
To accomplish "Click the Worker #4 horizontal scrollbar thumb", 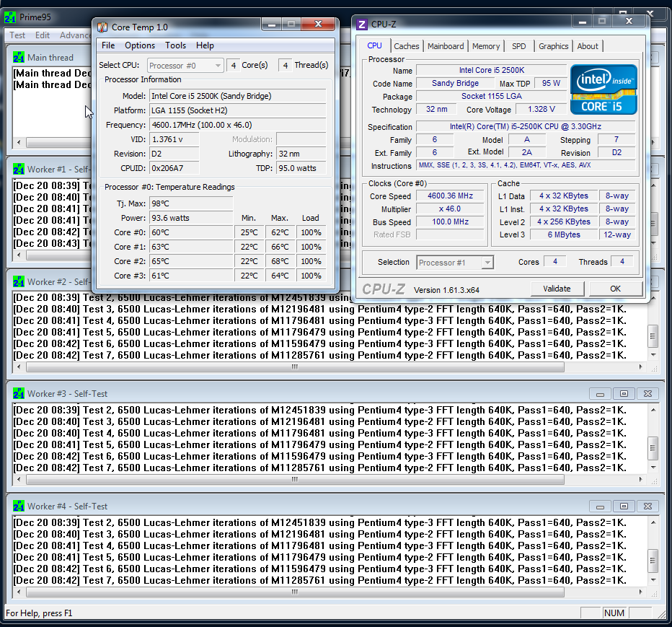I will [x=295, y=592].
